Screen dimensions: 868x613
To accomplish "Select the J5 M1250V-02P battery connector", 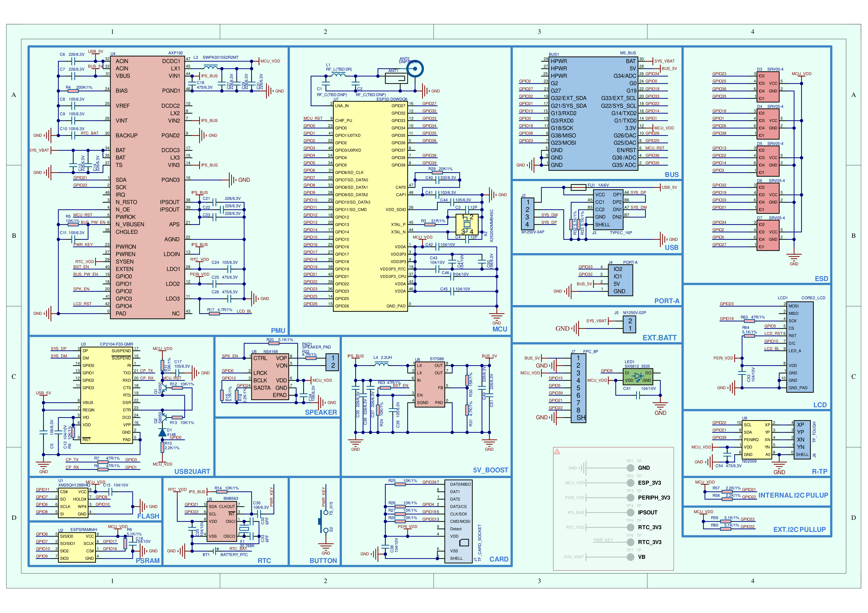I will click(629, 325).
